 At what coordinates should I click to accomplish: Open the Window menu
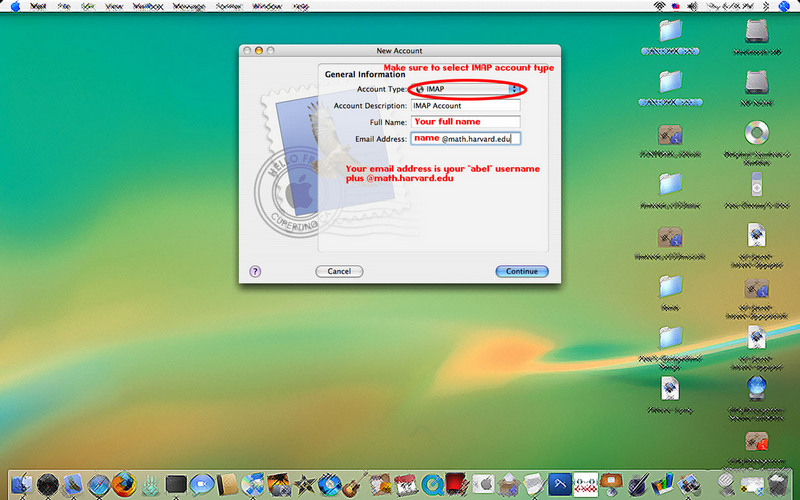pyautogui.click(x=266, y=6)
